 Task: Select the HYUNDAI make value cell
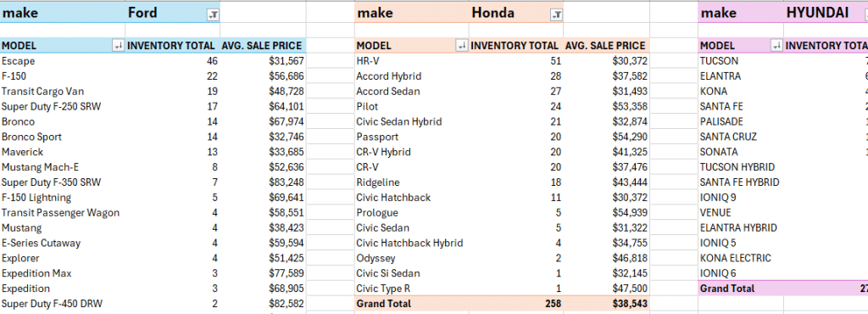pos(826,13)
